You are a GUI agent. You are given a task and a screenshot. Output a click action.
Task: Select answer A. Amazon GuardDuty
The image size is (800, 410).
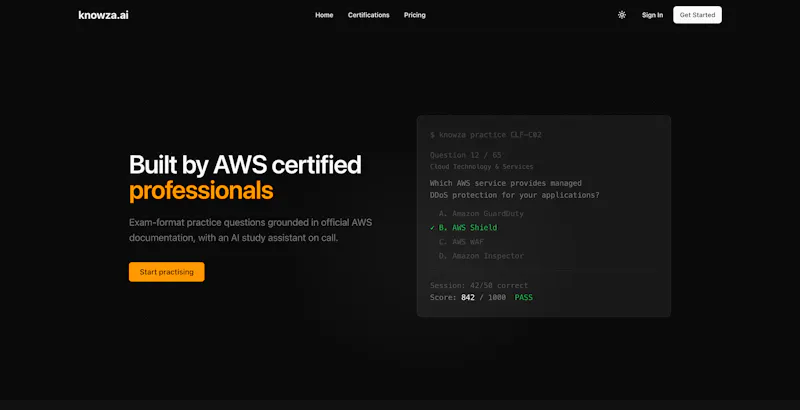(x=481, y=213)
